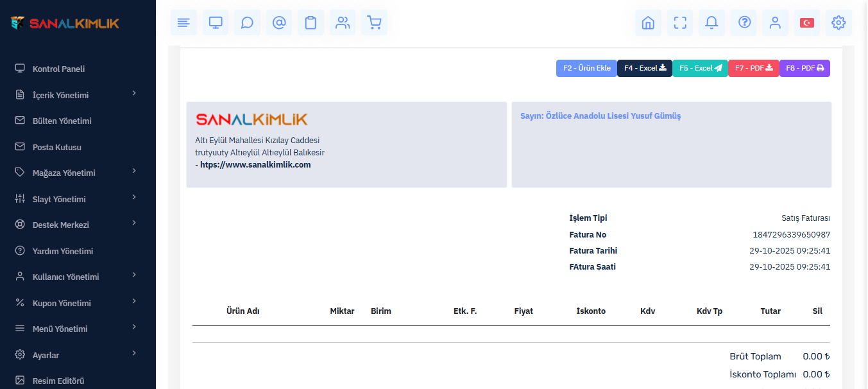The height and width of the screenshot is (389, 868).
Task: Click the clipboard icon in top toolbar
Action: (x=311, y=22)
